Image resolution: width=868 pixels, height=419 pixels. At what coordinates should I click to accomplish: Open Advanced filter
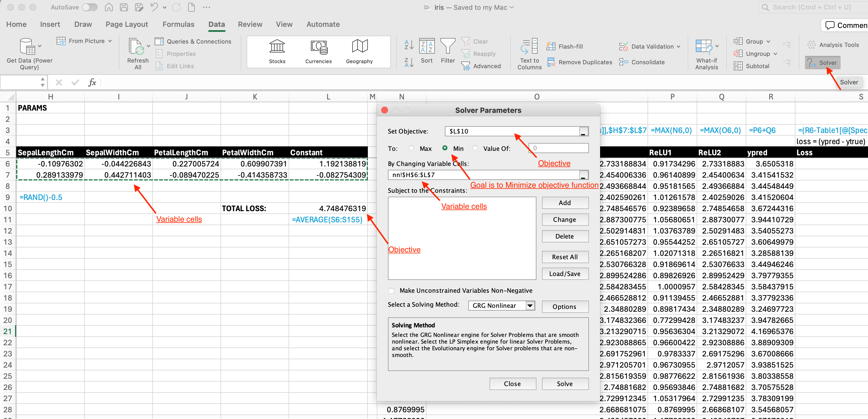click(481, 66)
